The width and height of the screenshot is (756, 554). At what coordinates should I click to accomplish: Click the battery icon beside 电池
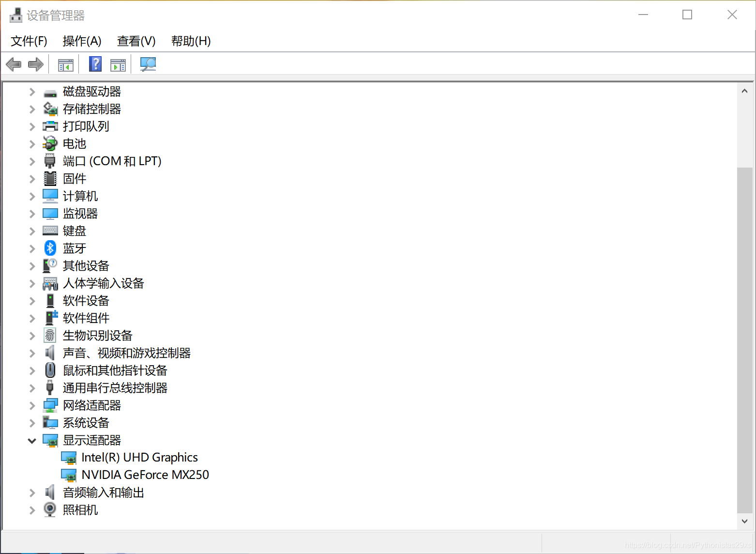tap(50, 143)
